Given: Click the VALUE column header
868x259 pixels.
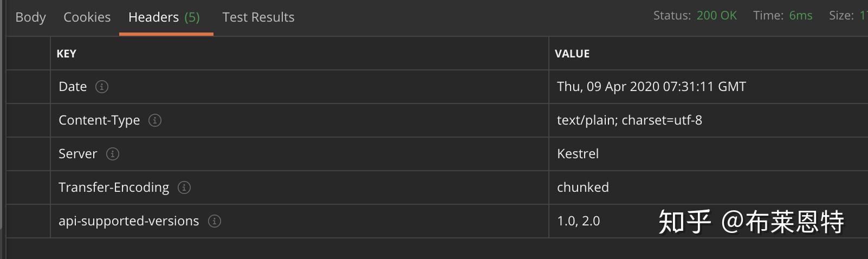Looking at the screenshot, I should [572, 54].
